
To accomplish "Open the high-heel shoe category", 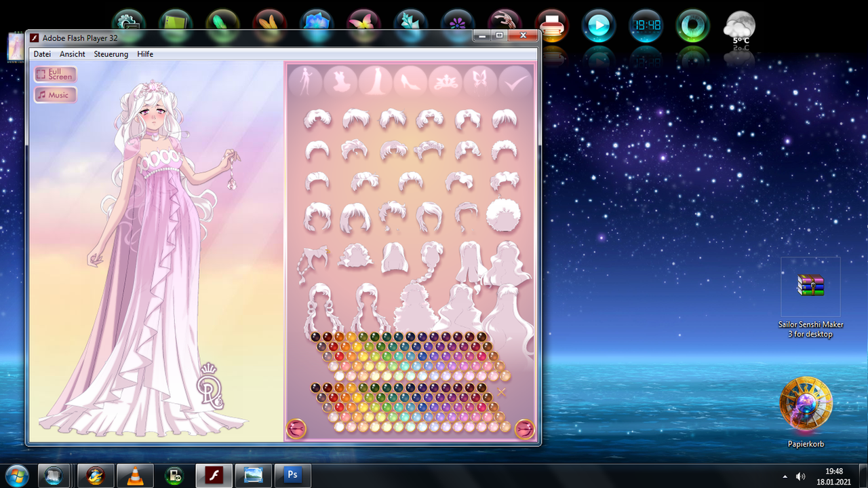I will [411, 81].
